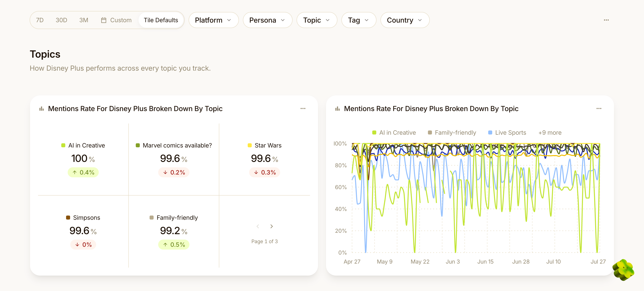Click the bar chart icon on the right chart tile
644x291 pixels.
click(x=337, y=109)
